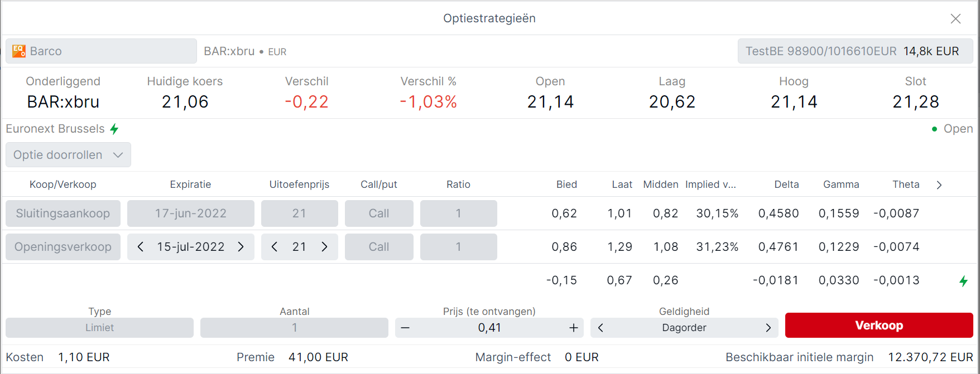Go to previous expiry before 15-jul-2022
Viewport: 980px width, 374px height.
[141, 247]
